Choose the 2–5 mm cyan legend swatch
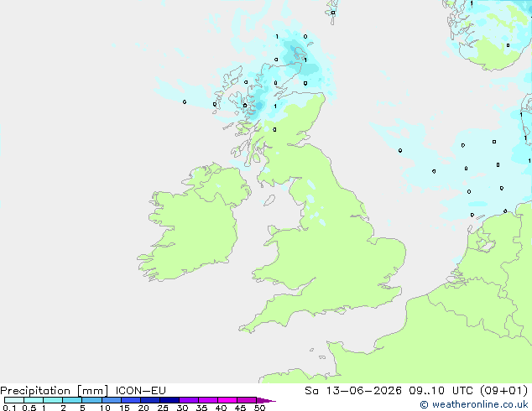532x411 pixels. point(72,400)
